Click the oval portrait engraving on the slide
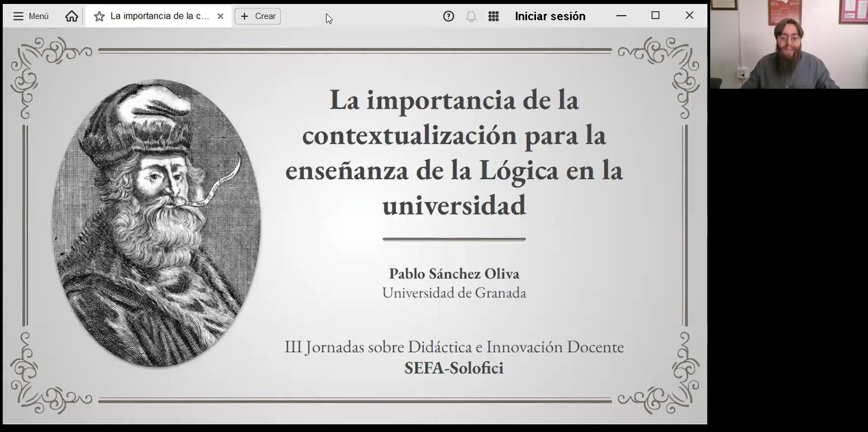Image resolution: width=868 pixels, height=432 pixels. click(x=156, y=223)
